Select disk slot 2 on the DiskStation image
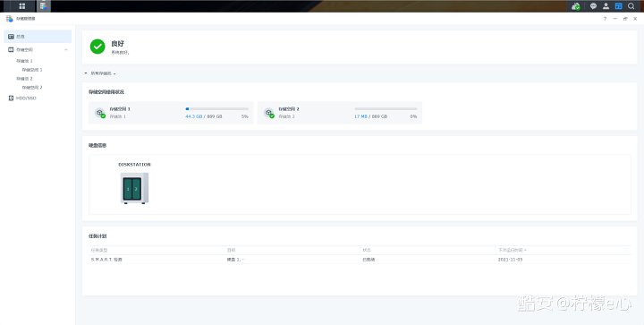 (136, 189)
